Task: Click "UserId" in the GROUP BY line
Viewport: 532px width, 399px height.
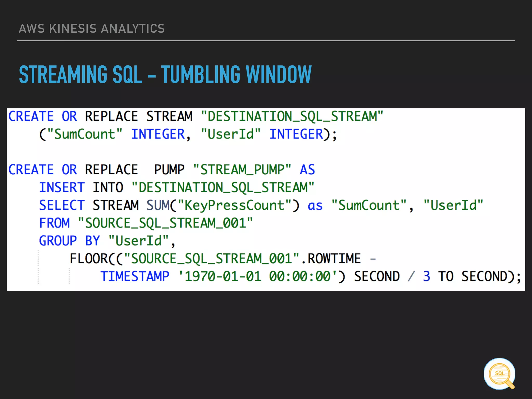Action: 139,241
